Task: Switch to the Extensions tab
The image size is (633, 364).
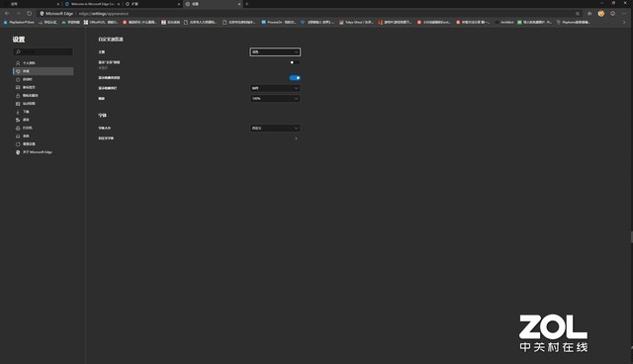Action: [x=152, y=4]
